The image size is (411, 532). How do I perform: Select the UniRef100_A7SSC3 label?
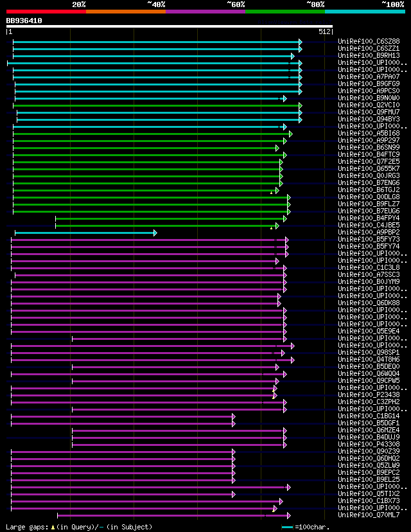[x=369, y=274]
